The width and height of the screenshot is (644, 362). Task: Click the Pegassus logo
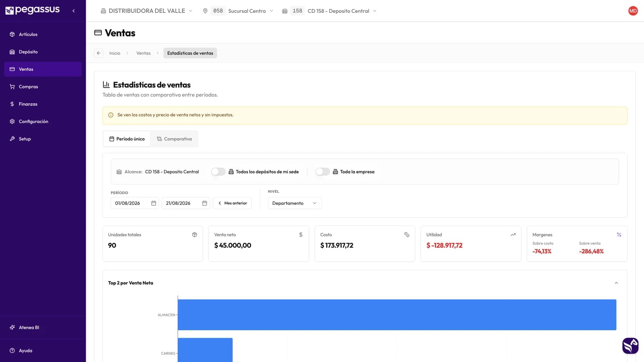[x=32, y=10]
